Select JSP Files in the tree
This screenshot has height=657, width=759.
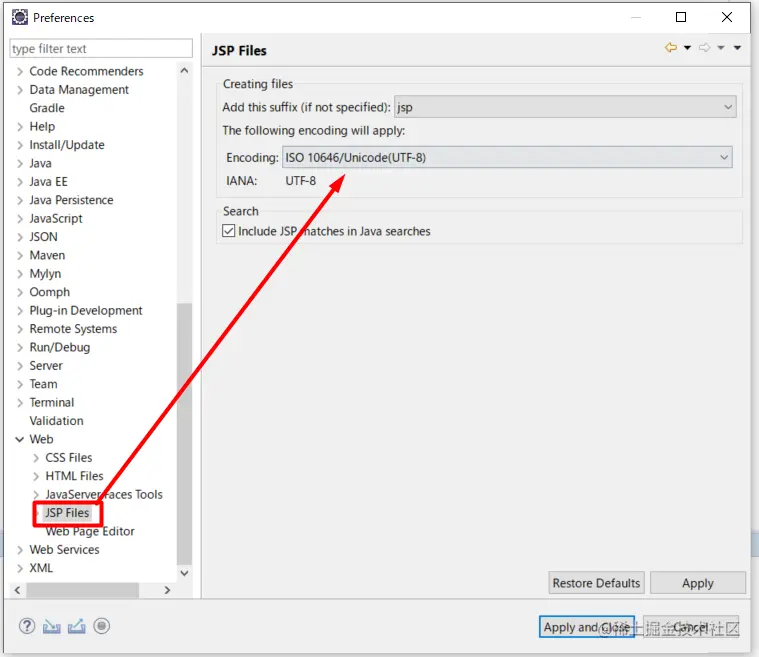coord(67,513)
